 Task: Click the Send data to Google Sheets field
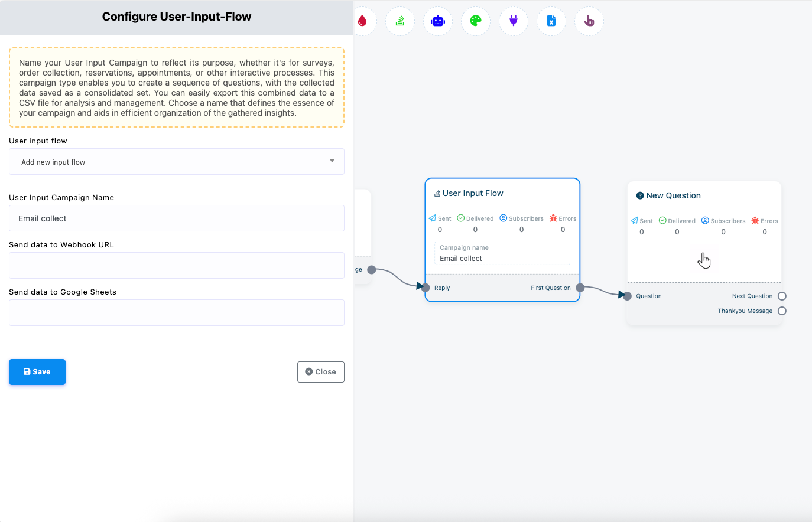[176, 313]
